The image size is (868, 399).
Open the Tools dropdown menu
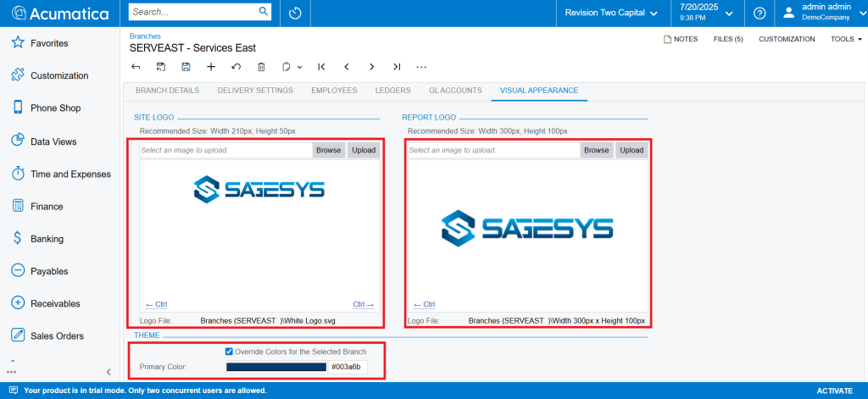coord(846,39)
